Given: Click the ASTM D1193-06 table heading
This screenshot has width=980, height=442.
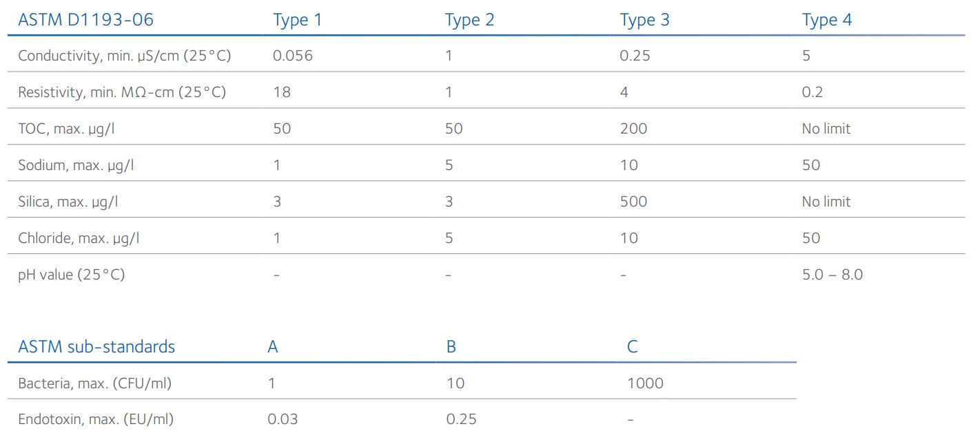Looking at the screenshot, I should click(85, 20).
